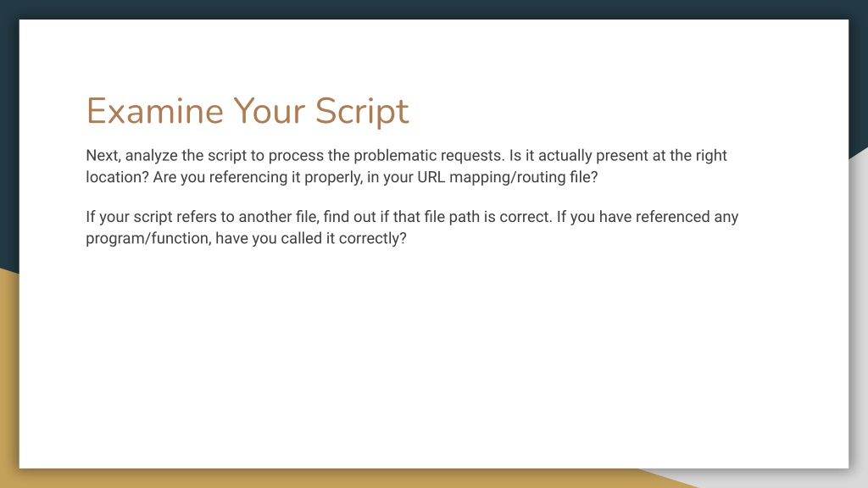Click the word "Script" in the heading
This screenshot has width=868, height=488.
tap(362, 113)
